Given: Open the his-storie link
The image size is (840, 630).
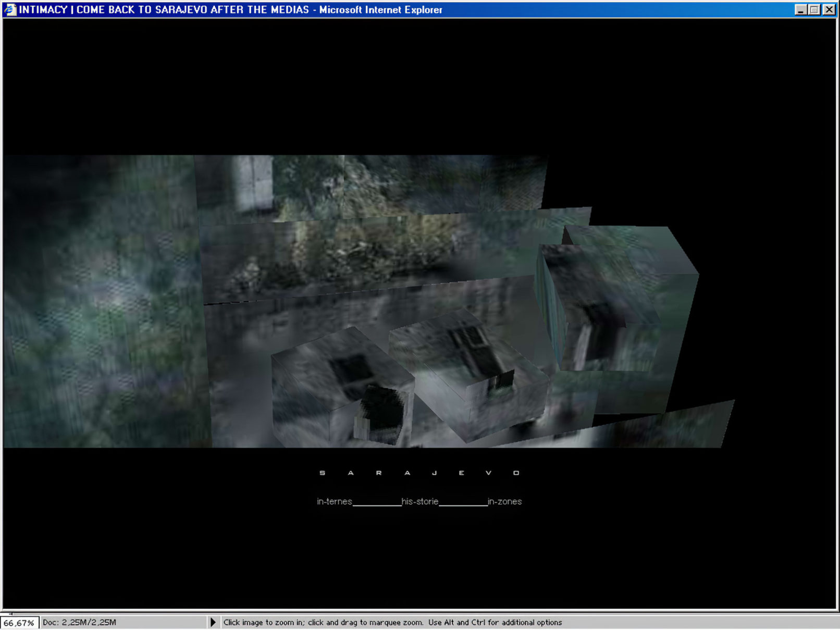Looking at the screenshot, I should click(419, 501).
